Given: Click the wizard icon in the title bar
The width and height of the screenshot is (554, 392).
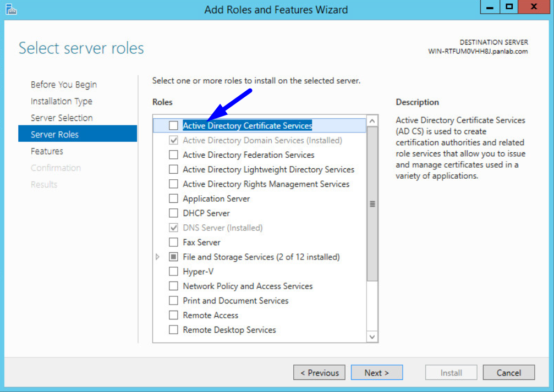Looking at the screenshot, I should click(x=11, y=9).
